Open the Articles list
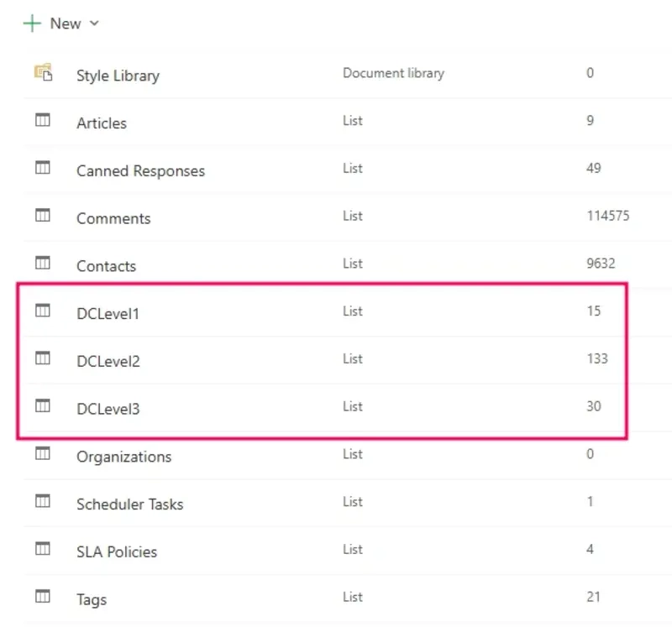 (102, 123)
